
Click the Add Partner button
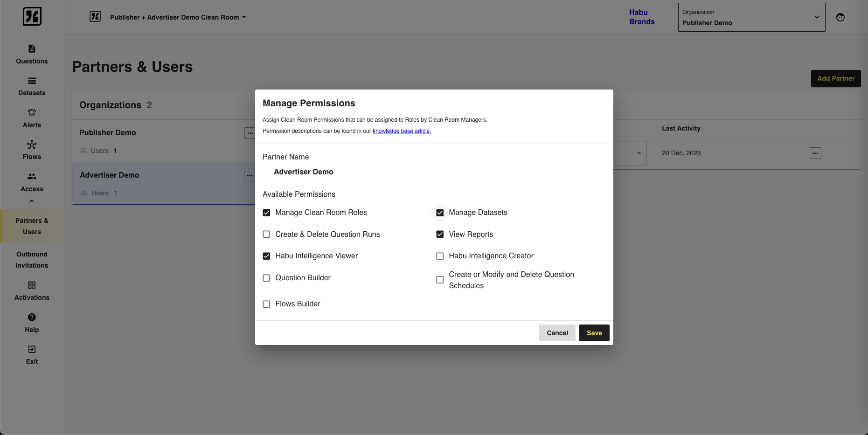point(836,78)
